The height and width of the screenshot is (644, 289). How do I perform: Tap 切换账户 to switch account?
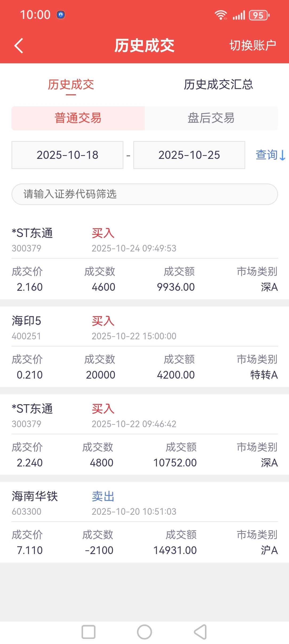[x=252, y=45]
